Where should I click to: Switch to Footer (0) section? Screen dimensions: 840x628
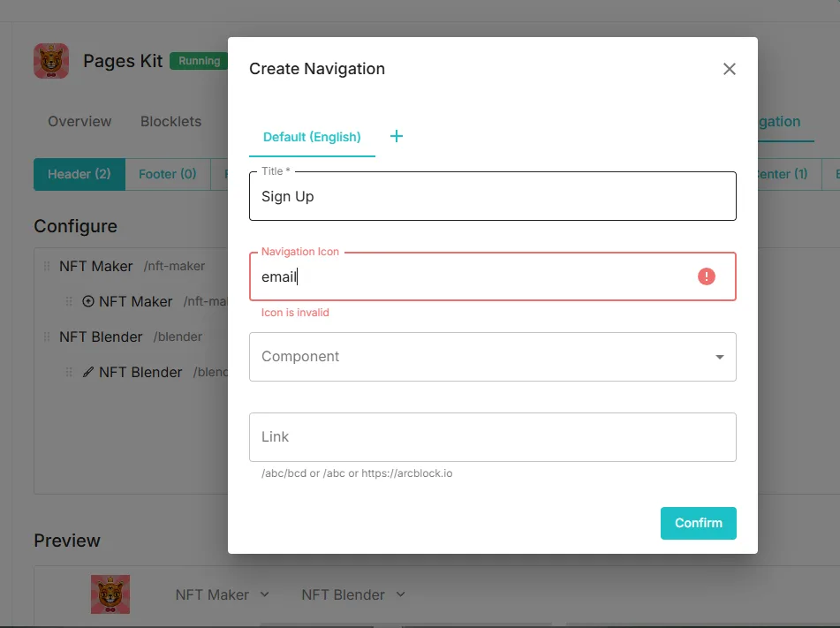click(167, 174)
